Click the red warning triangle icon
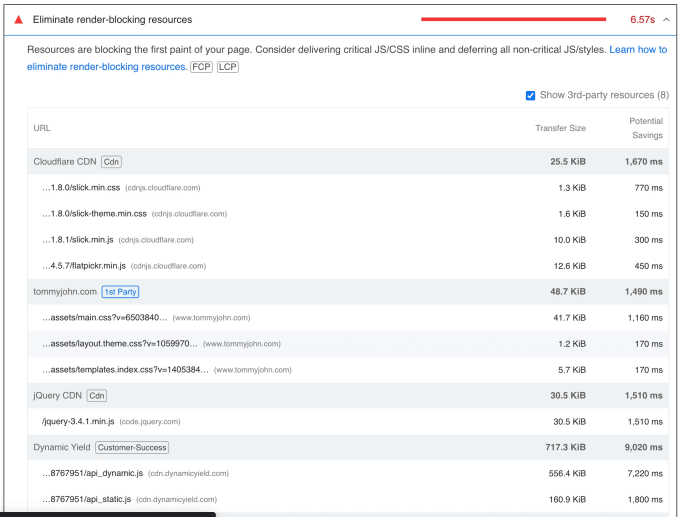Viewport: 680px width, 517px height. coord(18,20)
